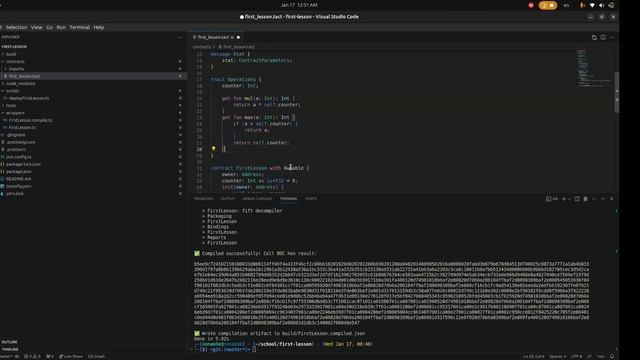This screenshot has height=360, width=640.
Task: Expand the tests folder
Action: pos(11,106)
